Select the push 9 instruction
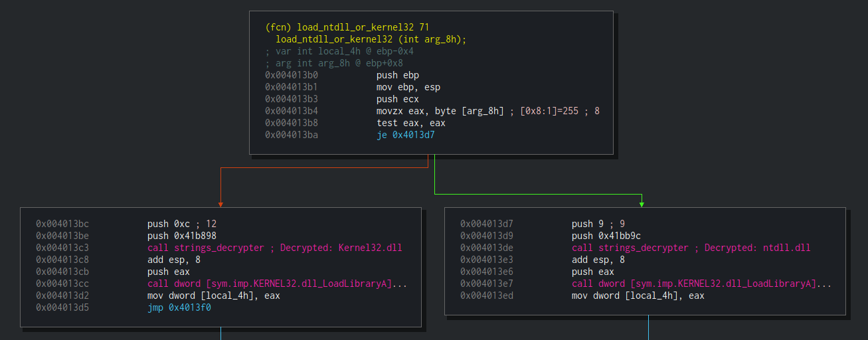The image size is (868, 340). tap(598, 224)
